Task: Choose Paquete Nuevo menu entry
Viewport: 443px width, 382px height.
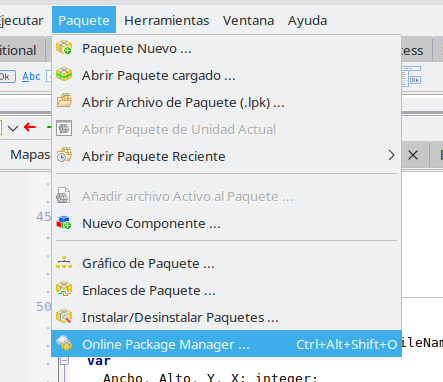Action: point(226,48)
